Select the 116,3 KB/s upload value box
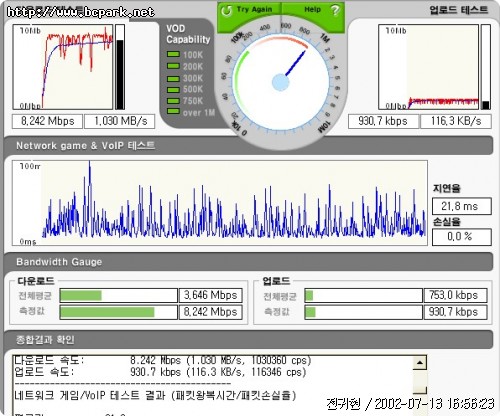Screen dimensions: 500x416 pyautogui.click(x=456, y=121)
